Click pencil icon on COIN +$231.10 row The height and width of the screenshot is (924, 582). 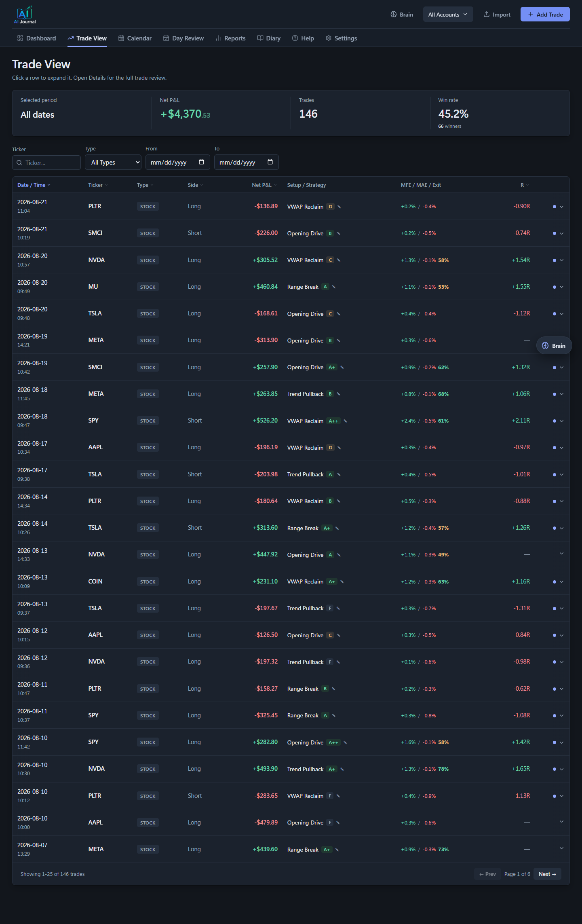pos(342,581)
